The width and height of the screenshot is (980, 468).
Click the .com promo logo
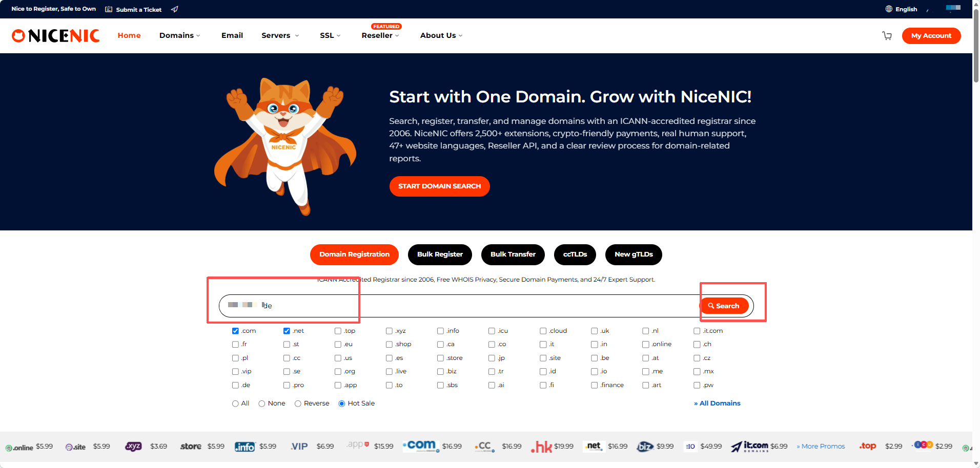pos(421,445)
